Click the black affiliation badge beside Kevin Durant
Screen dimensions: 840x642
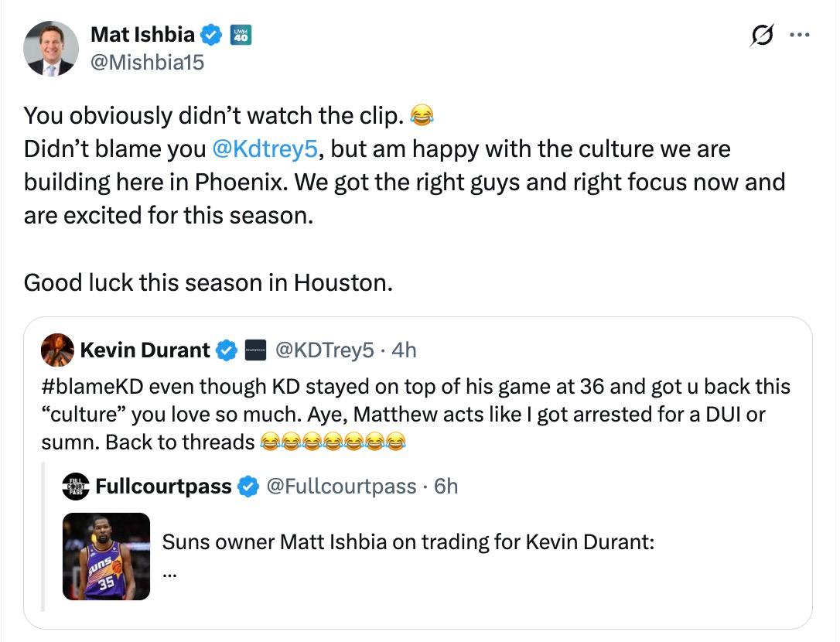tap(255, 350)
